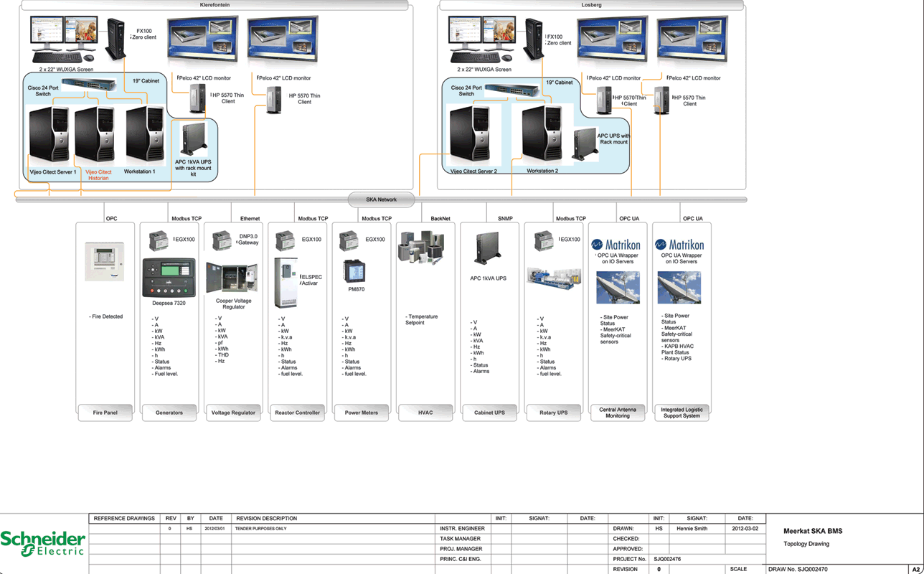Click the SKA Network bus label
The image size is (924, 574).
[x=381, y=199]
